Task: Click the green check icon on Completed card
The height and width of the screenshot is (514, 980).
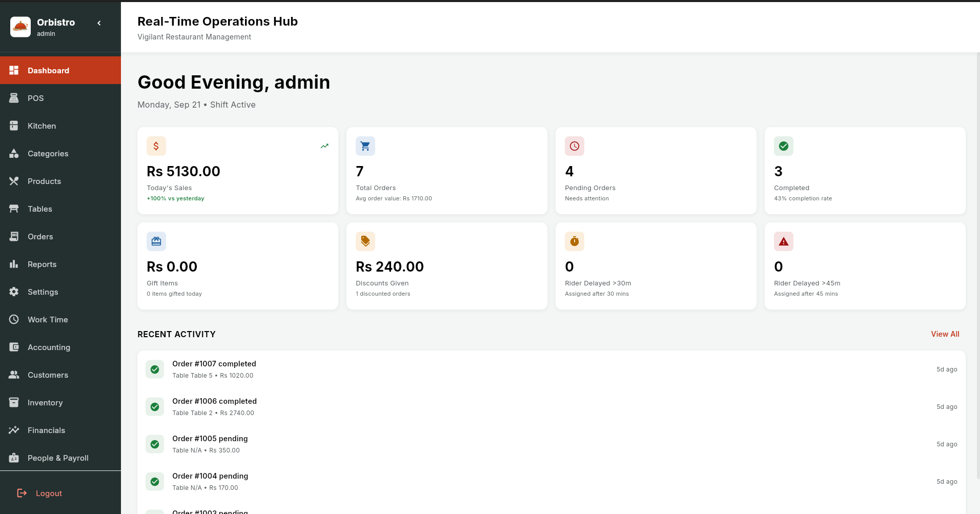Action: [784, 146]
